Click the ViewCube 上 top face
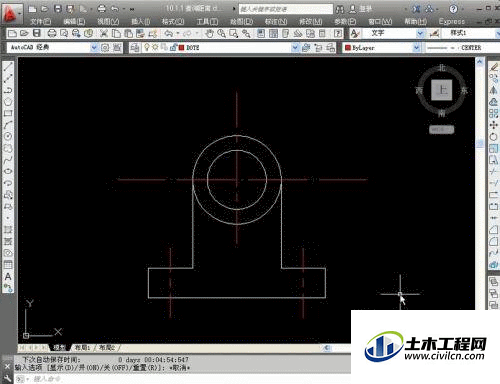This screenshot has height=384, width=500. click(x=442, y=90)
